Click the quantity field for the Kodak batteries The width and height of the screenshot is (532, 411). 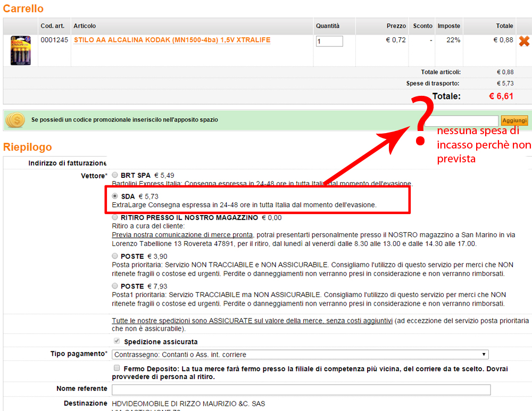(329, 41)
